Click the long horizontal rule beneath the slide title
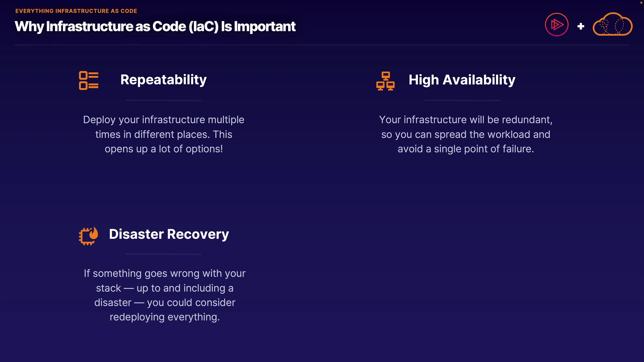 (322, 45)
